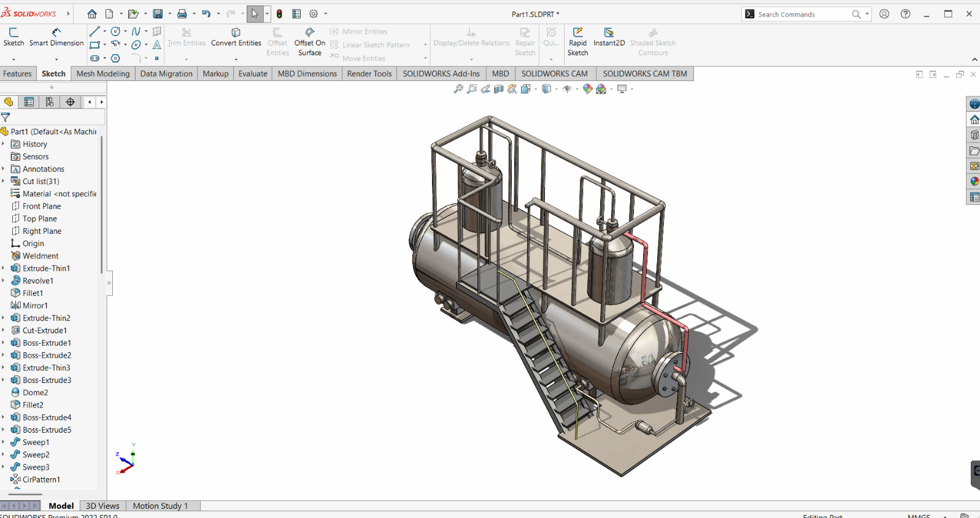Select Boss-Extrude3 in the feature tree
Image resolution: width=980 pixels, height=518 pixels.
(x=47, y=380)
